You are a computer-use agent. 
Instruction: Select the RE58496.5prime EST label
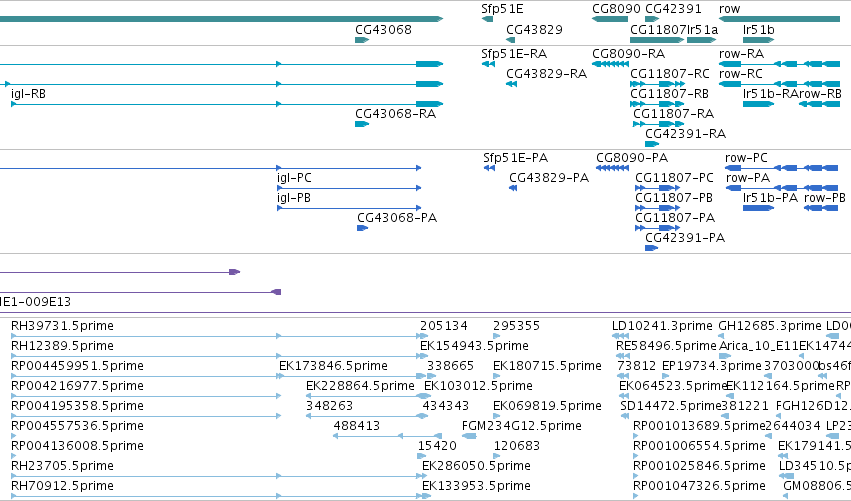666,346
